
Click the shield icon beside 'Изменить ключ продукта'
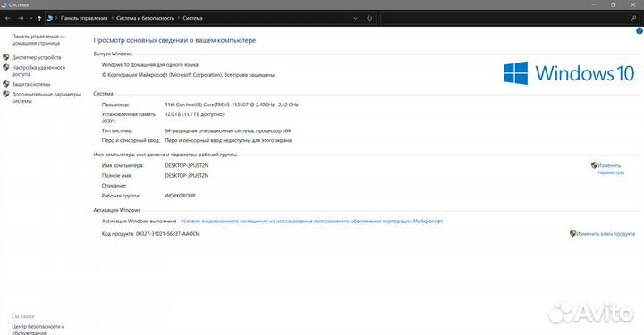point(572,234)
